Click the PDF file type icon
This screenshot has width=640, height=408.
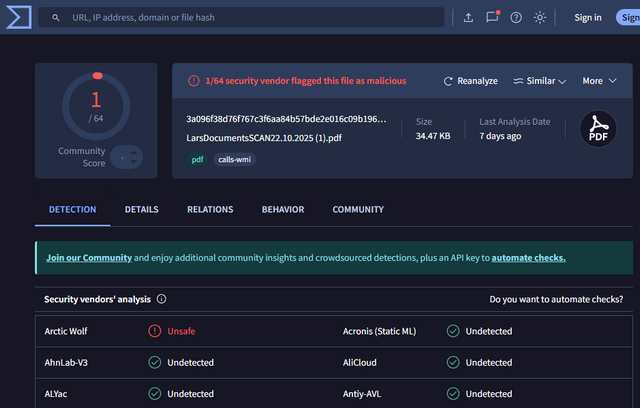point(598,129)
